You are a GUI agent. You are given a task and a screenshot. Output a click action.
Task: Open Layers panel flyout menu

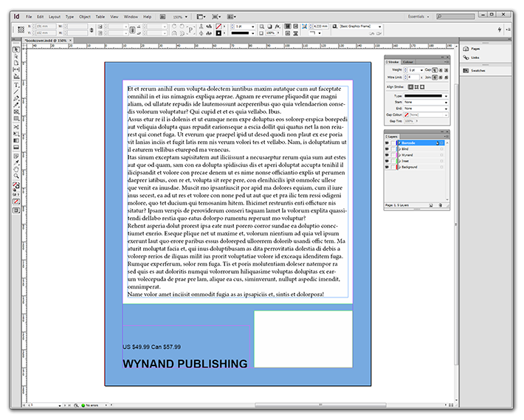pos(446,137)
